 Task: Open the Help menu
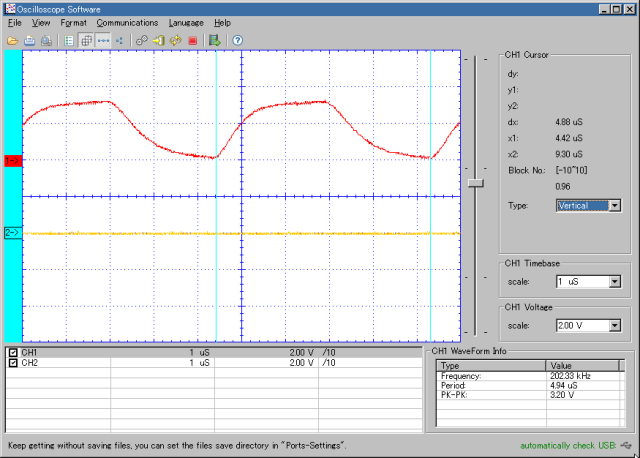tap(222, 23)
